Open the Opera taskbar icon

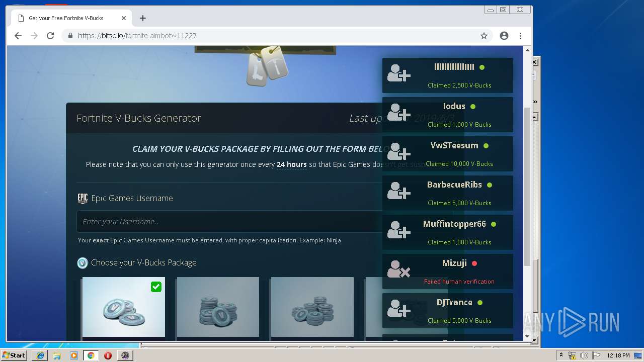pyautogui.click(x=108, y=355)
